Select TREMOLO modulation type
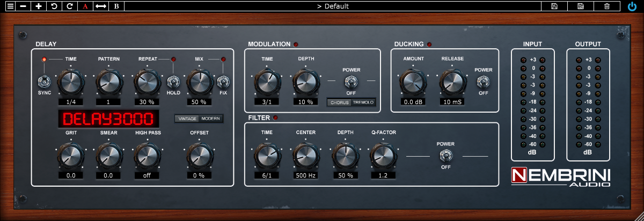 pyautogui.click(x=363, y=102)
